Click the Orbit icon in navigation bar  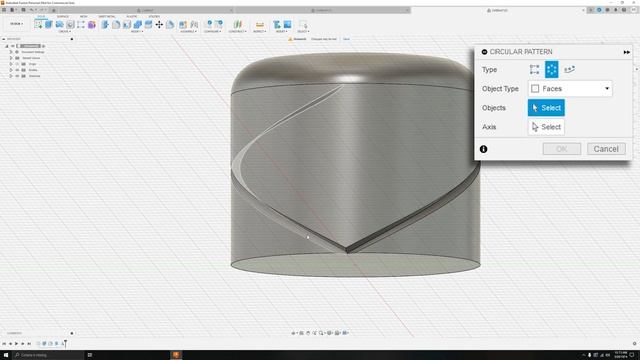(x=293, y=333)
